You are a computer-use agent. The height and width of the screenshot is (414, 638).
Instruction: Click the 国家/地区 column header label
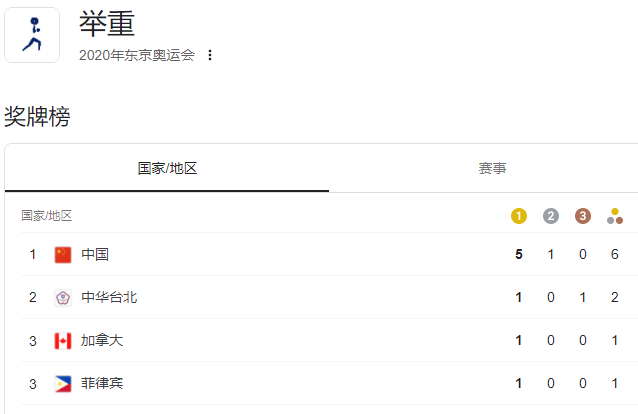point(46,216)
